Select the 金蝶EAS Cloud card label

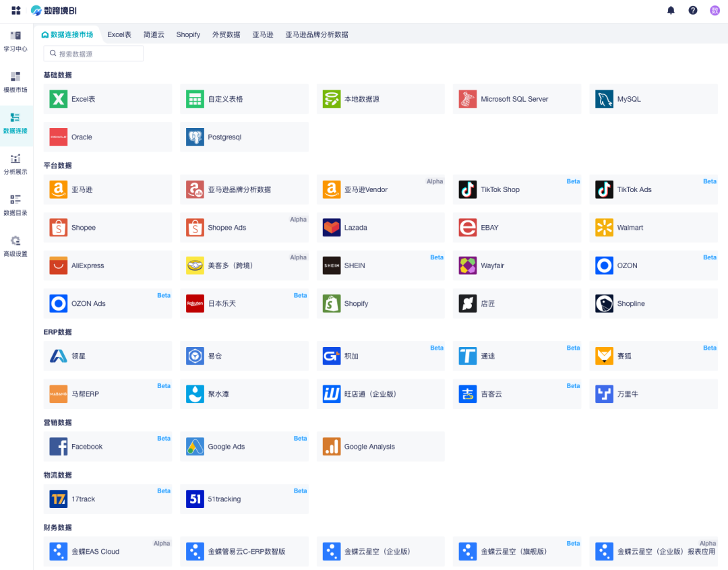(x=95, y=551)
